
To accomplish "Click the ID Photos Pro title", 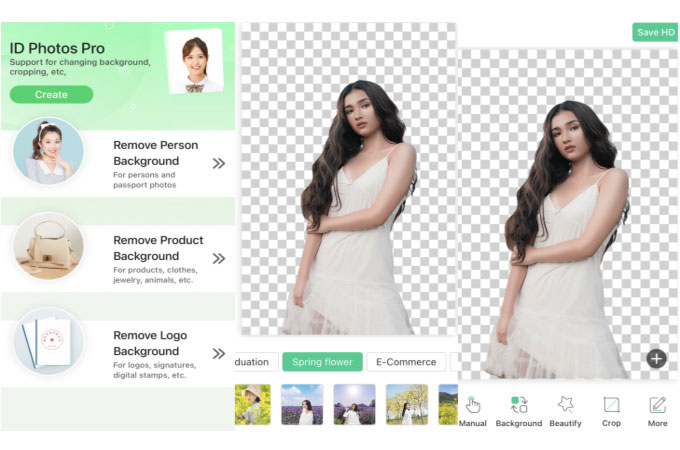I will tap(57, 48).
